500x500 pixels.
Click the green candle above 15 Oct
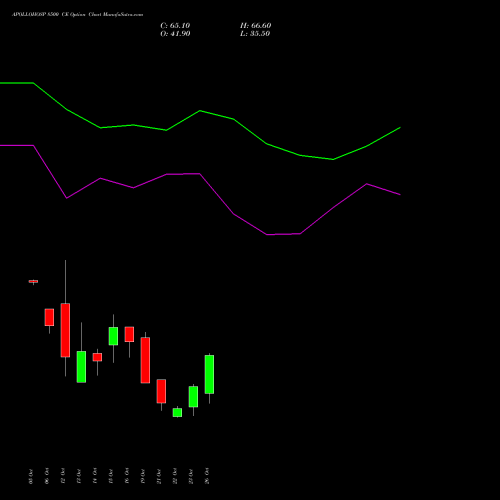pyautogui.click(x=113, y=336)
